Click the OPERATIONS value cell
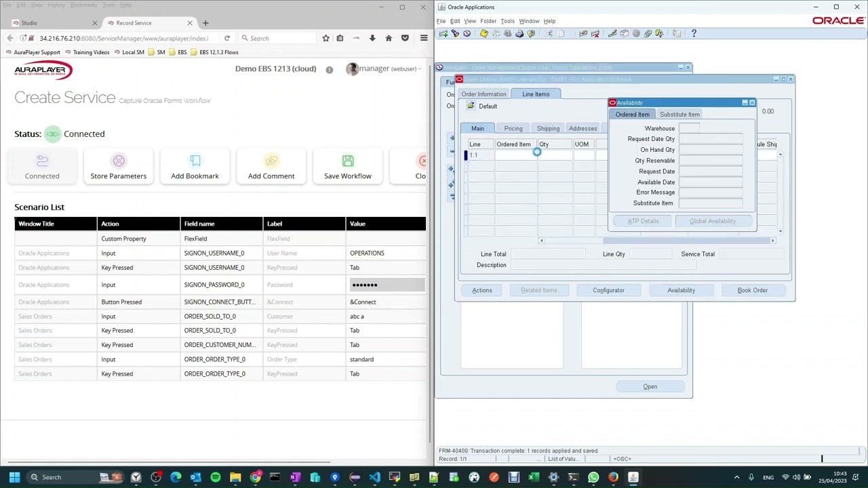The width and height of the screenshot is (868, 488). (x=387, y=253)
